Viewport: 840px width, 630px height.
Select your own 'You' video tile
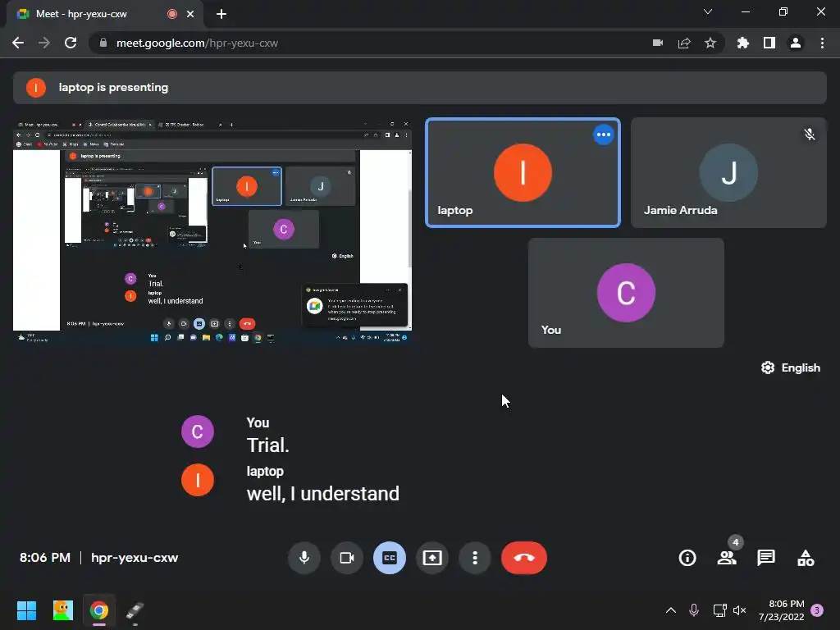[626, 293]
